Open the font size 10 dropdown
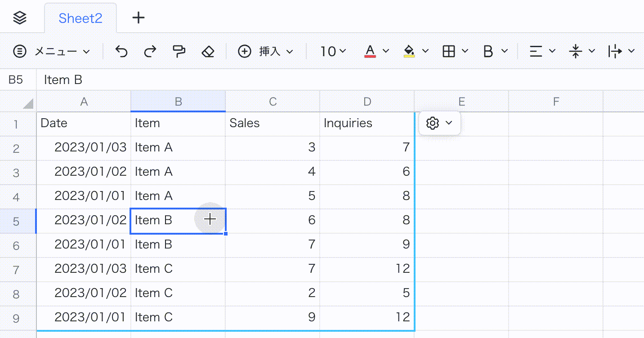Viewport: 644px width, 338px height. pyautogui.click(x=333, y=51)
